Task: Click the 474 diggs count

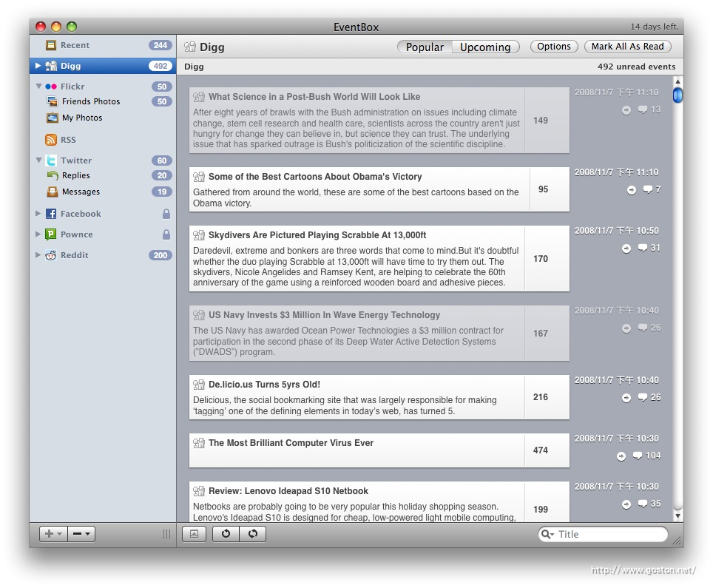Action: (540, 450)
